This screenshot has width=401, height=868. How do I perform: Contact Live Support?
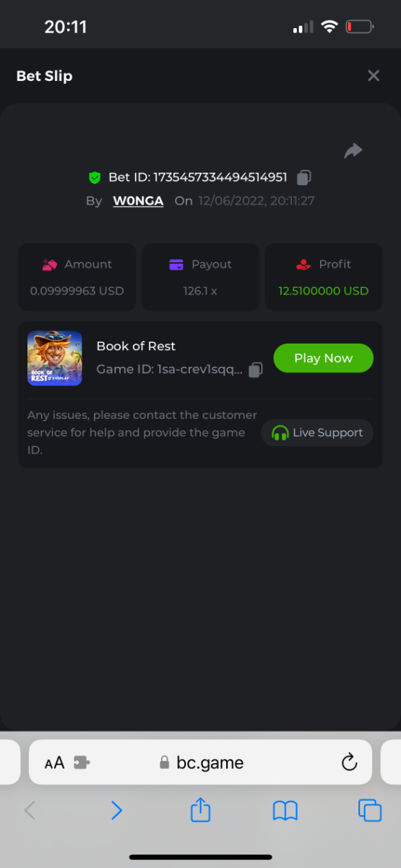317,433
